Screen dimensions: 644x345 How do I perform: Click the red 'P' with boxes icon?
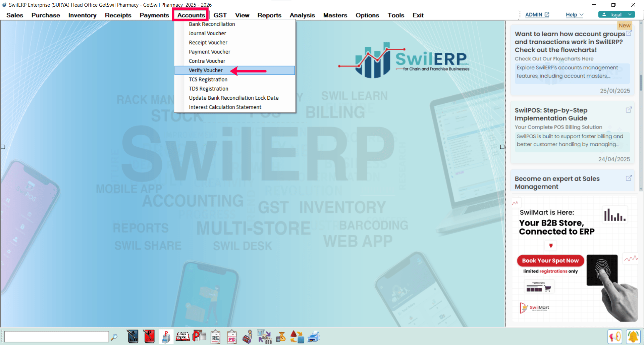coord(199,336)
